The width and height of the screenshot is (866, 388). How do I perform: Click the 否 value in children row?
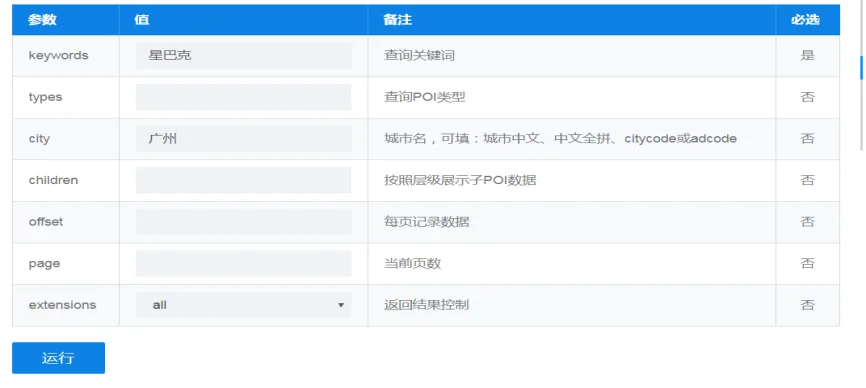(x=807, y=180)
